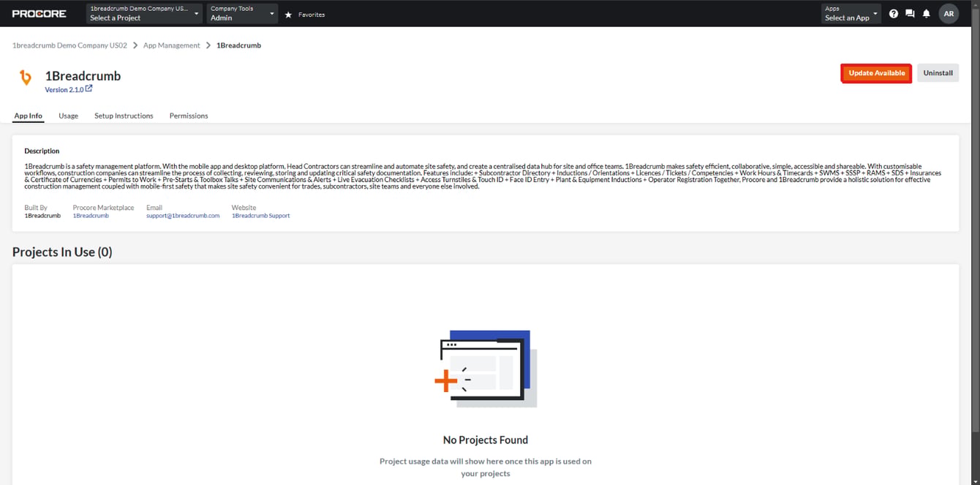The height and width of the screenshot is (485, 980).
Task: Open the AR user avatar menu
Action: [949, 14]
